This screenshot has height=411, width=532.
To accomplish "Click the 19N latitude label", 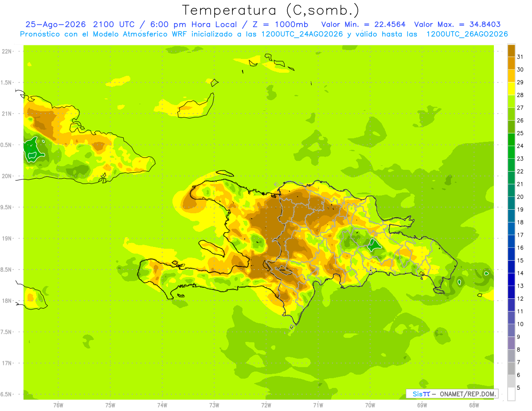I will 7,239.
